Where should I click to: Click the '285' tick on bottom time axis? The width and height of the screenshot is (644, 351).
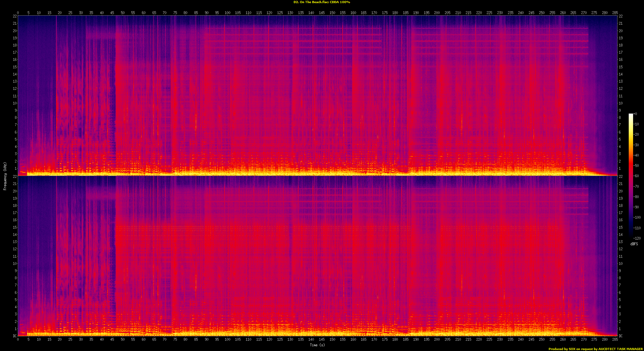(x=615, y=339)
